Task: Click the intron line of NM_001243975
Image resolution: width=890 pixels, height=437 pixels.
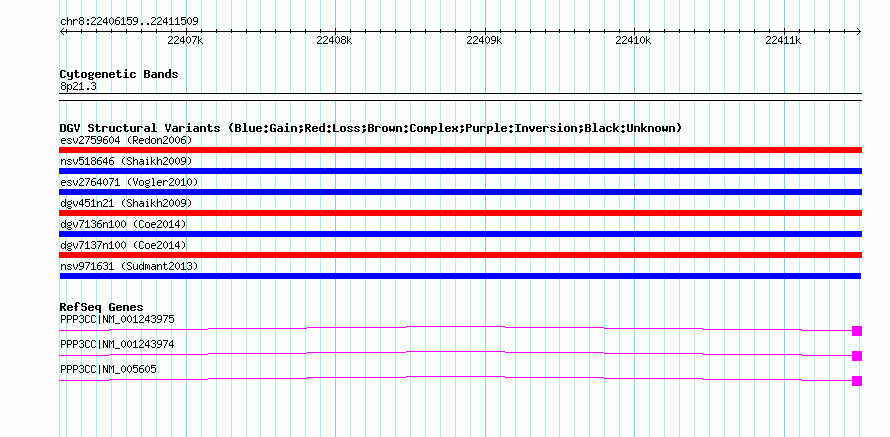Action: pyautogui.click(x=456, y=326)
